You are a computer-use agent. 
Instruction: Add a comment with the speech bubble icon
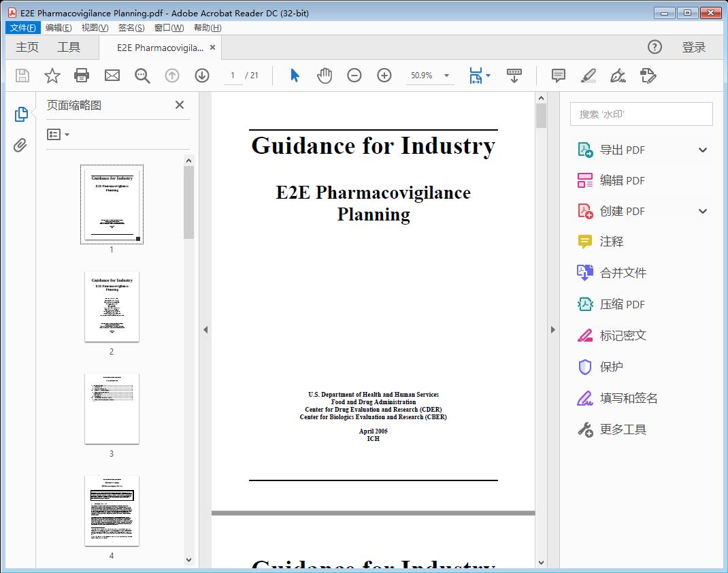pyautogui.click(x=558, y=76)
